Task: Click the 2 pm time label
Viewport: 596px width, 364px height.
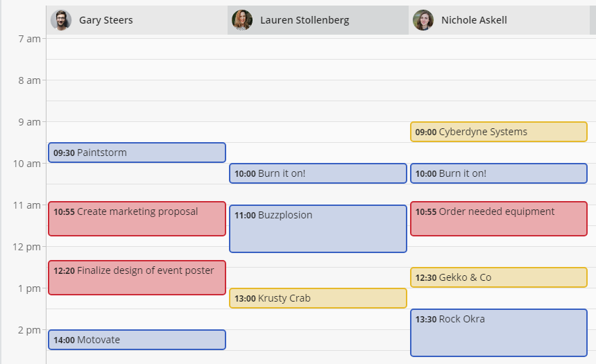Action: [x=29, y=330]
